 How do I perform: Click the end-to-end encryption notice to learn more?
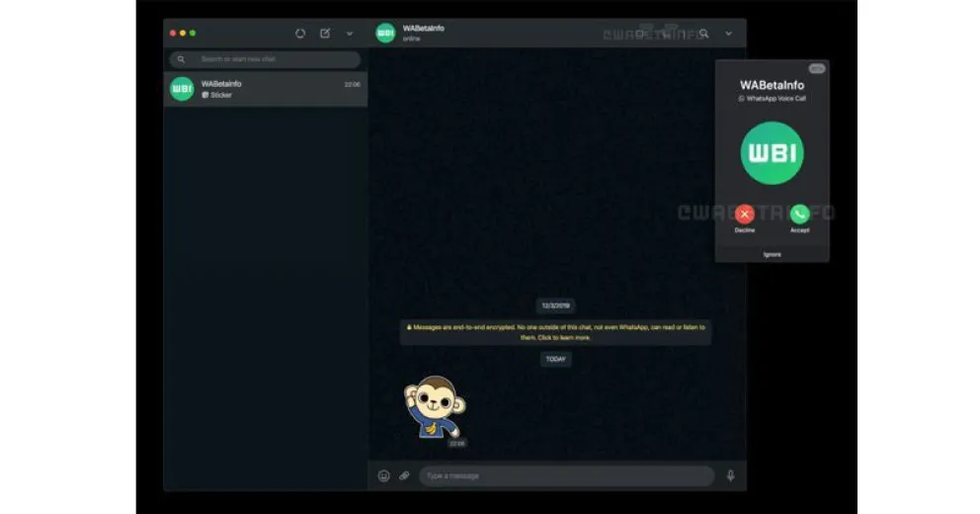coord(555,332)
